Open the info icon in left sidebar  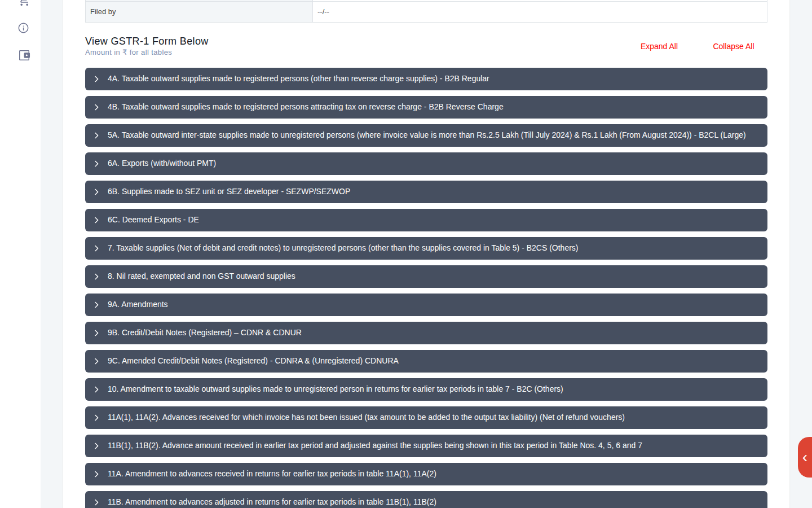(x=24, y=28)
